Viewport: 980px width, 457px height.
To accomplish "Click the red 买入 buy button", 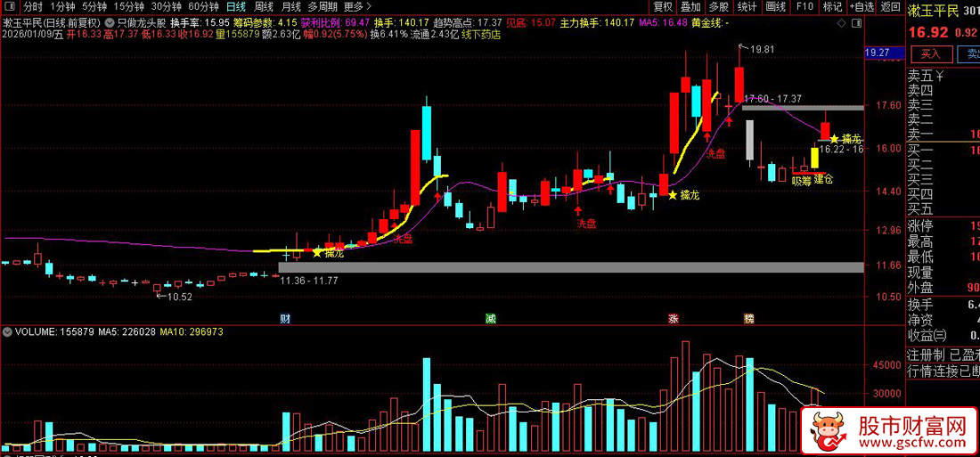I will 931,54.
